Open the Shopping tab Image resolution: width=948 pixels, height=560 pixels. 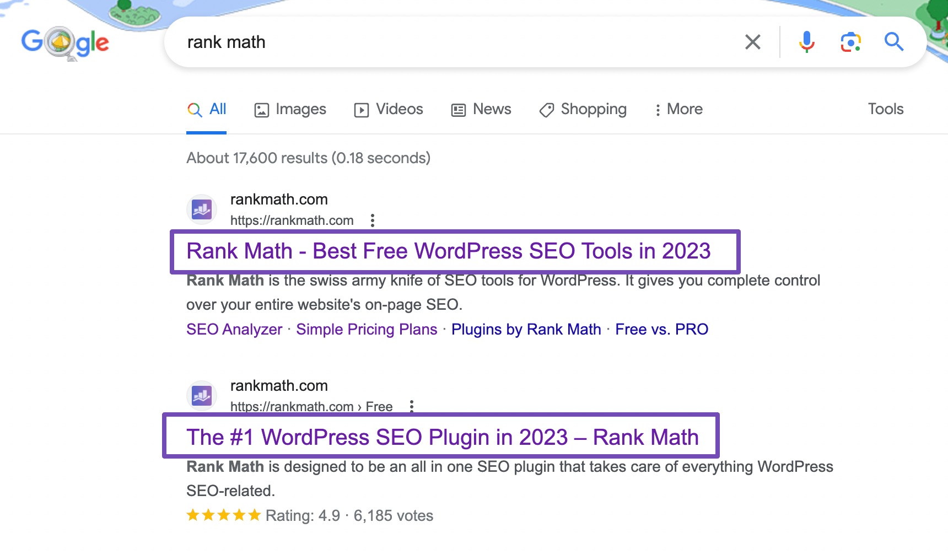583,109
